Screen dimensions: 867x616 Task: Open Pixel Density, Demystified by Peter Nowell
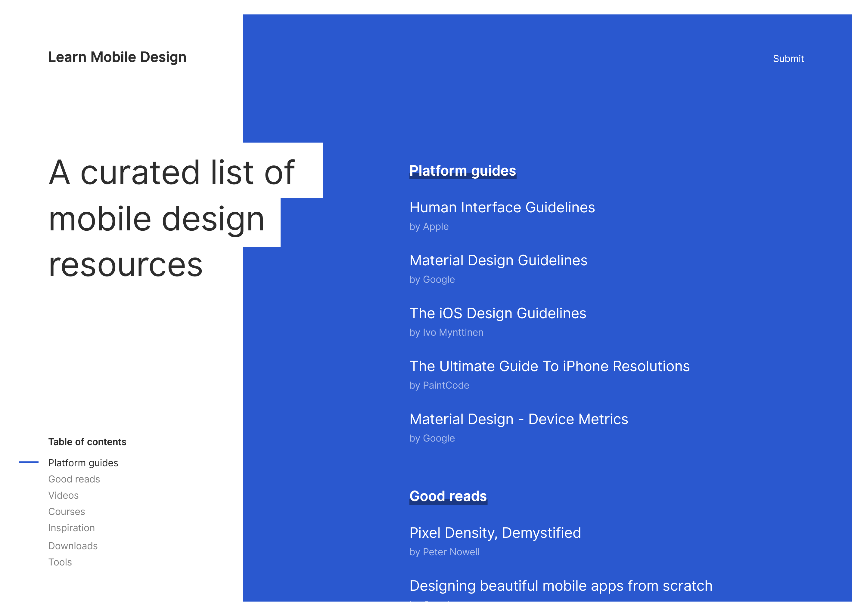click(495, 533)
